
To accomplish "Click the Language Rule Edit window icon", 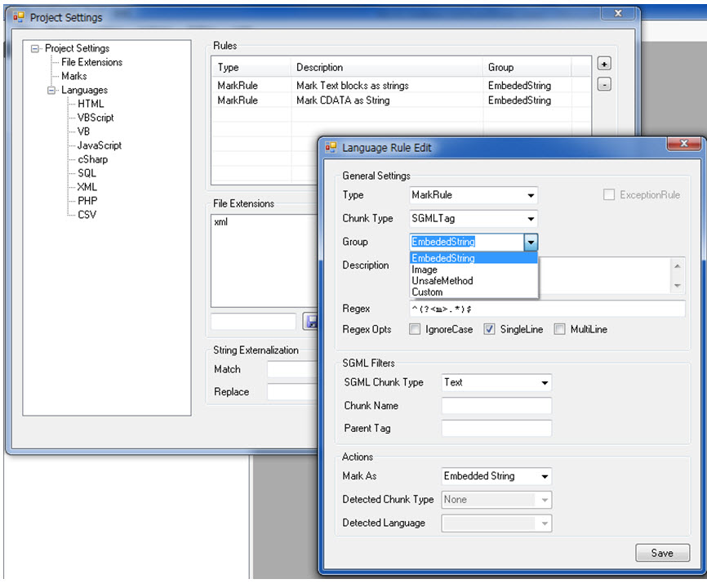I will [331, 148].
